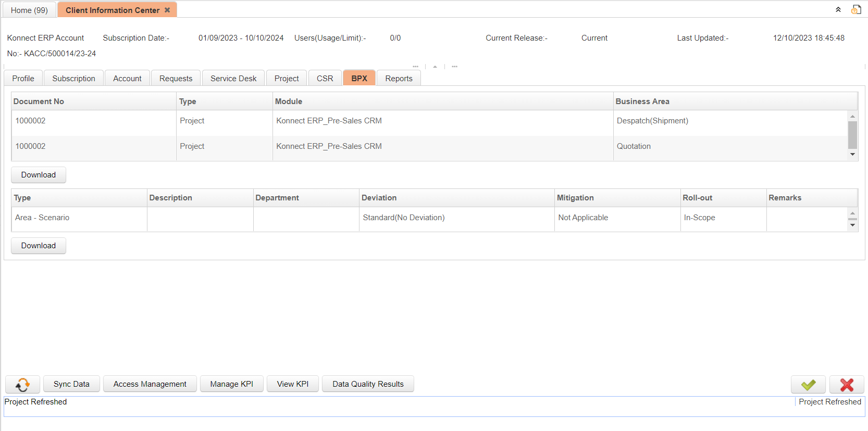This screenshot has height=431, width=868.
Task: Go to the Home (99) tab
Action: point(29,10)
